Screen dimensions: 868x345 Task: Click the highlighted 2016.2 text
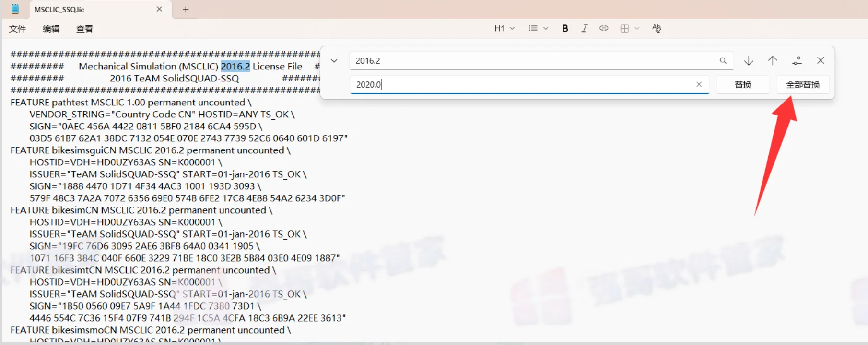[x=235, y=66]
